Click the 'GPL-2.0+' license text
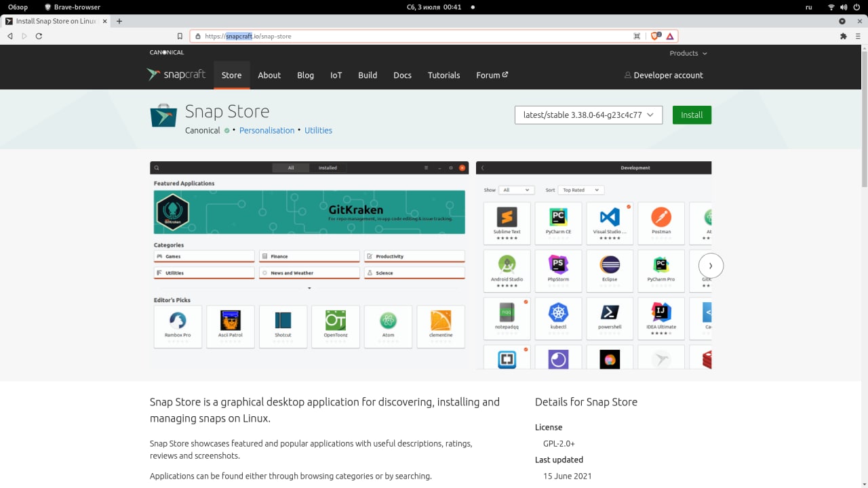Screen dimensions: 868x488 click(559, 443)
